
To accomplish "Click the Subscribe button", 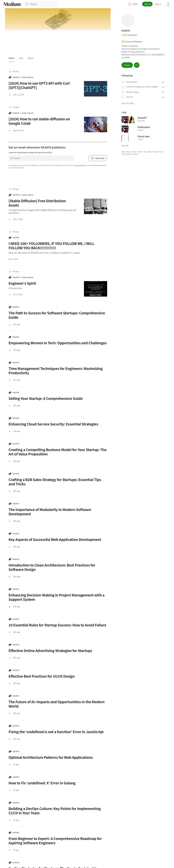I will tap(98, 158).
